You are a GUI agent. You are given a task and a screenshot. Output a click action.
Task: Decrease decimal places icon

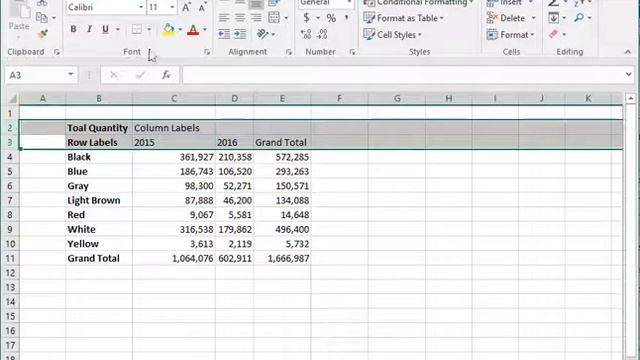point(322,34)
